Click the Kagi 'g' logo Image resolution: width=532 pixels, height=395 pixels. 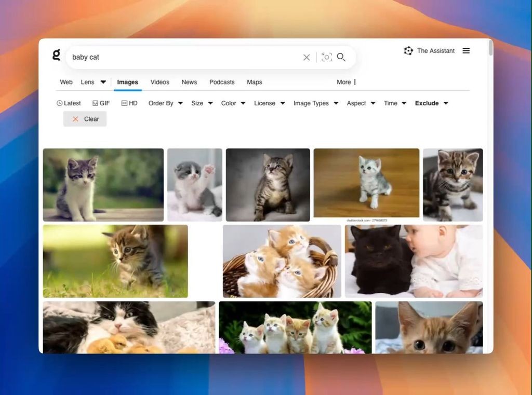56,55
